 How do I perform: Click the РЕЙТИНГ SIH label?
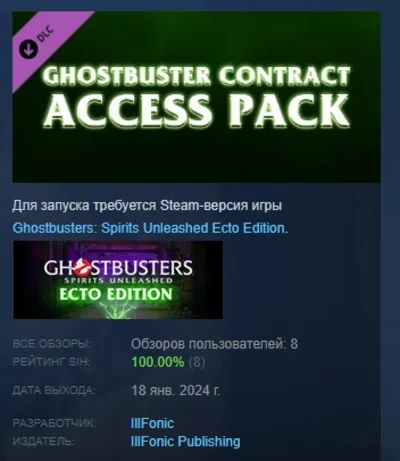(x=51, y=362)
